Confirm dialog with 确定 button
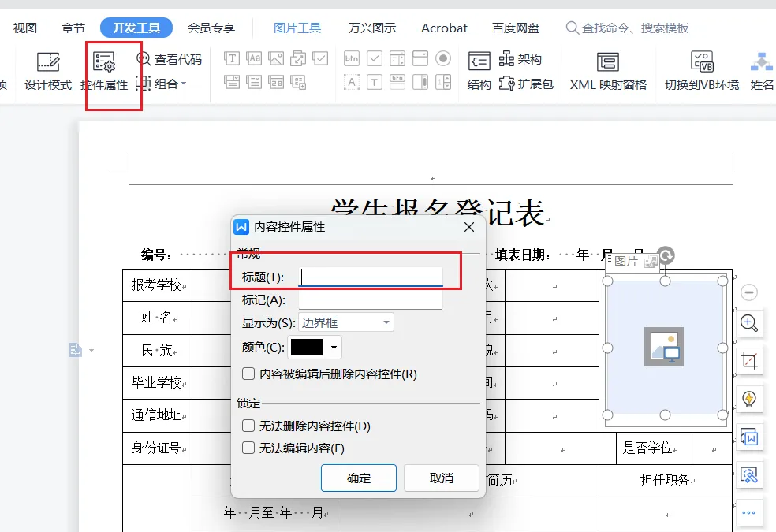776x532 pixels. [x=359, y=478]
